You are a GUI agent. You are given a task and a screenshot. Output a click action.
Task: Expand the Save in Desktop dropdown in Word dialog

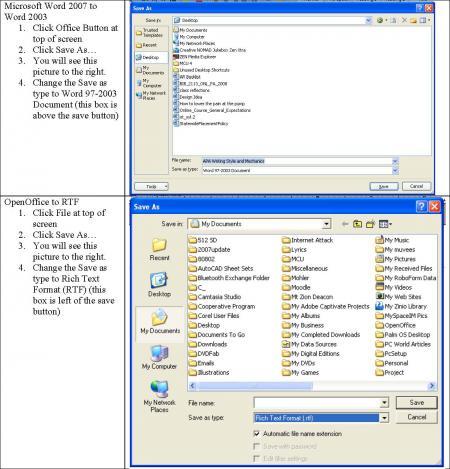tap(368, 20)
